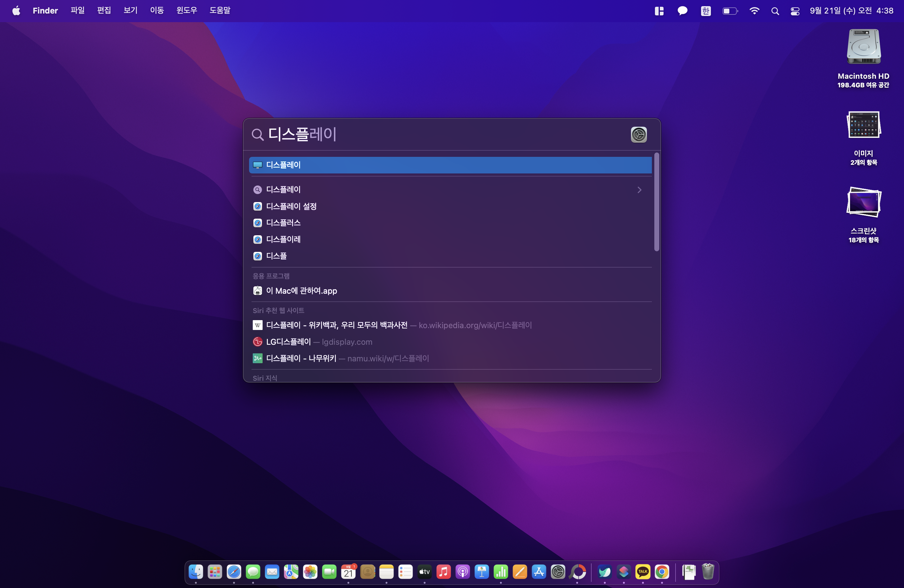Open Safari from the Dock

click(x=234, y=572)
